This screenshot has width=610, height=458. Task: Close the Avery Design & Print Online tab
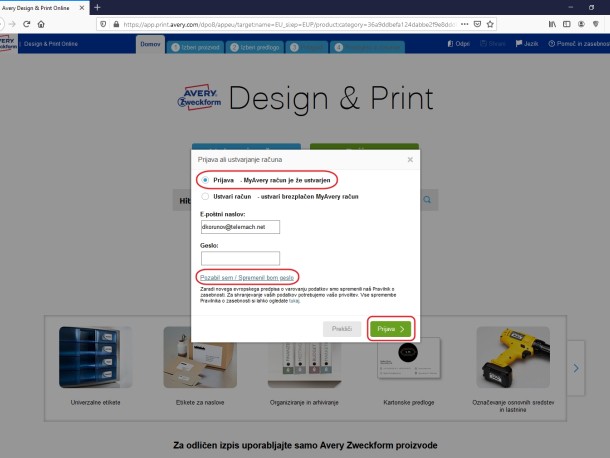coord(82,8)
